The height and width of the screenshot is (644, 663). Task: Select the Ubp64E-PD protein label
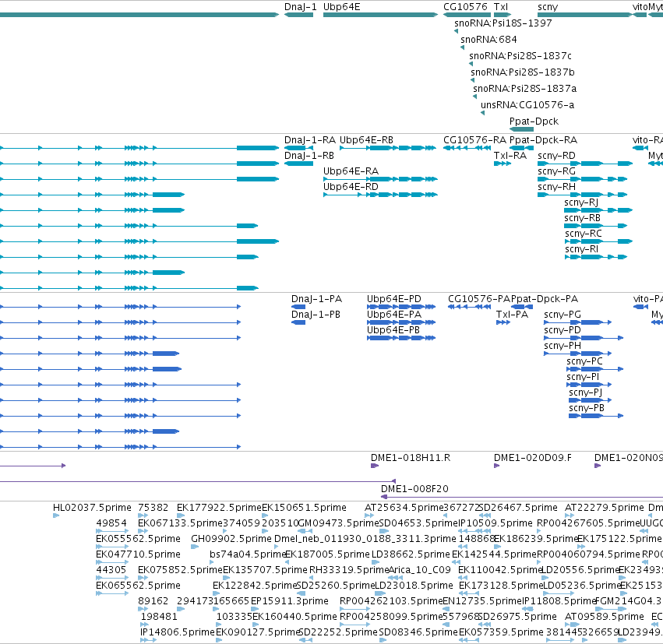(x=394, y=299)
